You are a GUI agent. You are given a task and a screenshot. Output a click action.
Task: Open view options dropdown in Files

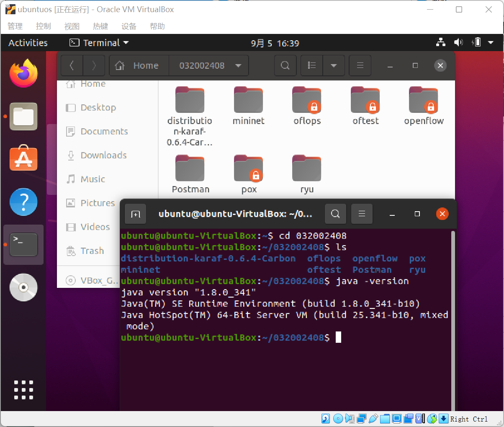click(x=334, y=65)
